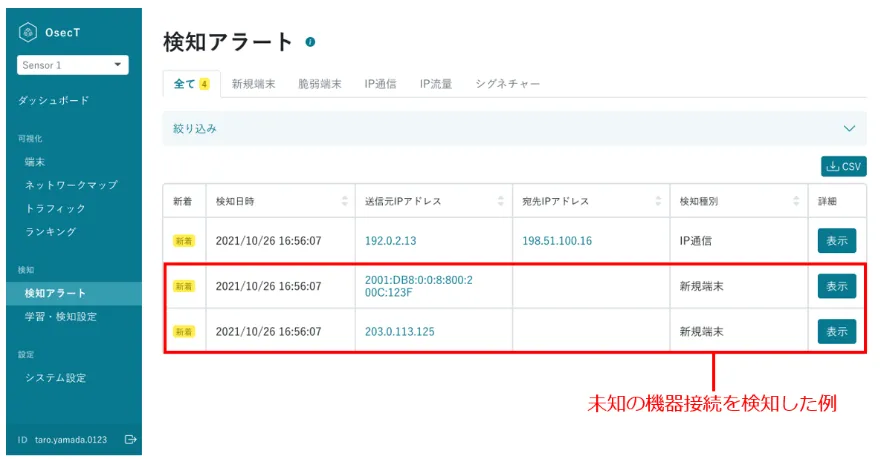
Task: Sort by 検知種別 column arrows
Action: [796, 201]
